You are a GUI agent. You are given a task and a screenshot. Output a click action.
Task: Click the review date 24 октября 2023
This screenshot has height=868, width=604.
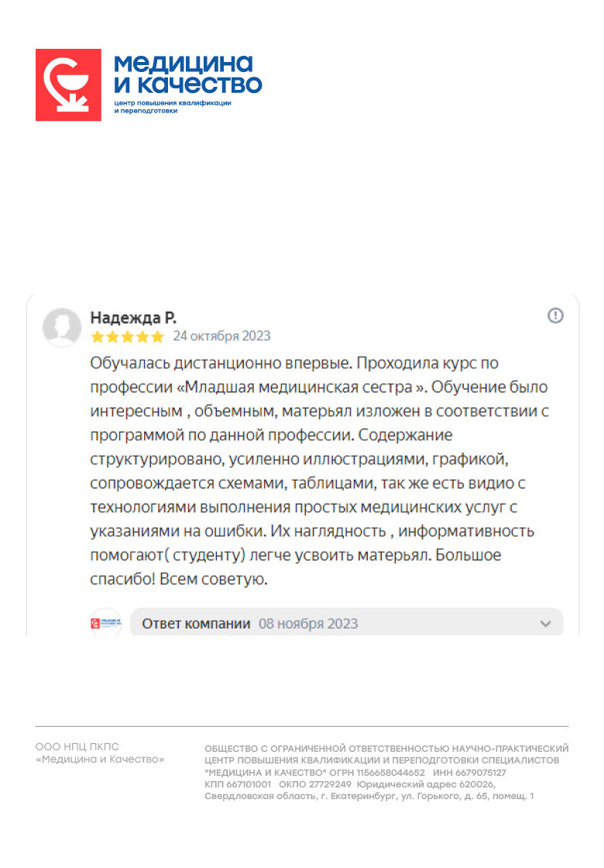coord(221,336)
